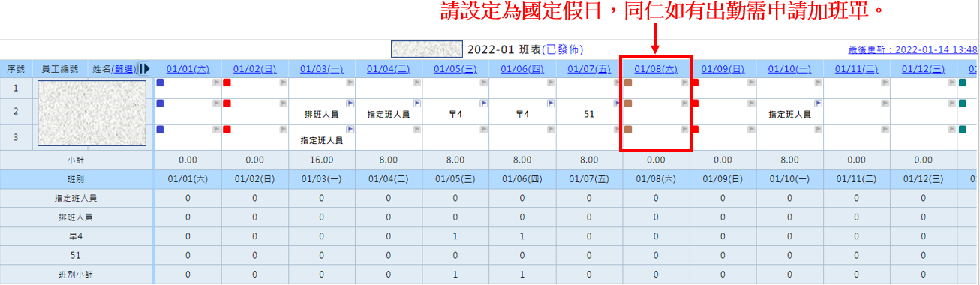Open the flag icon in row 1 under 01/07(五)
The image size is (980, 285).
[x=618, y=82]
